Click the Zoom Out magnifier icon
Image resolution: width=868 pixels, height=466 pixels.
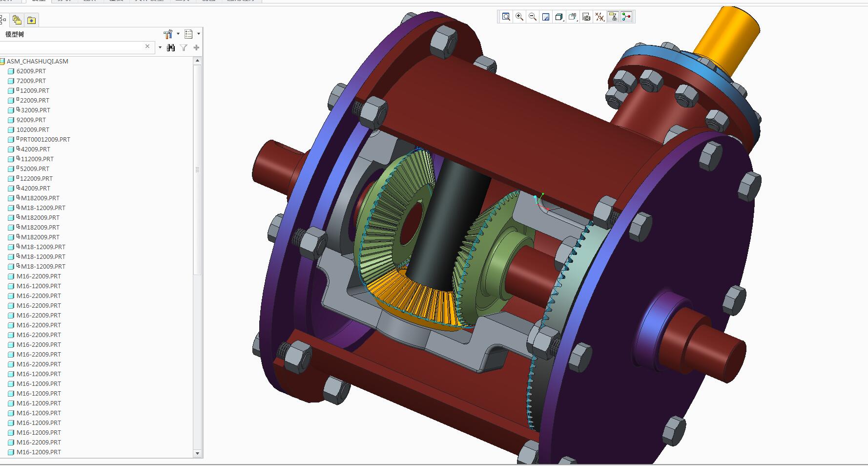point(533,17)
